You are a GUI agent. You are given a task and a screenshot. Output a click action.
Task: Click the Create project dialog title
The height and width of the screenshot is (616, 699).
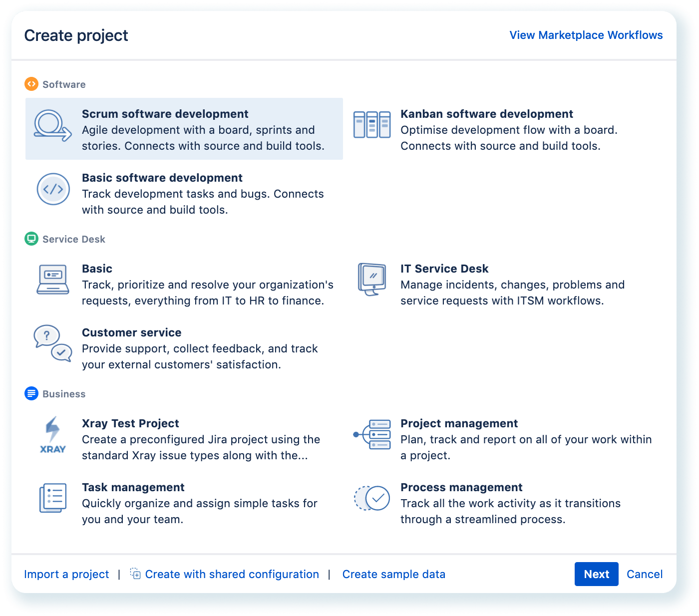tap(76, 35)
